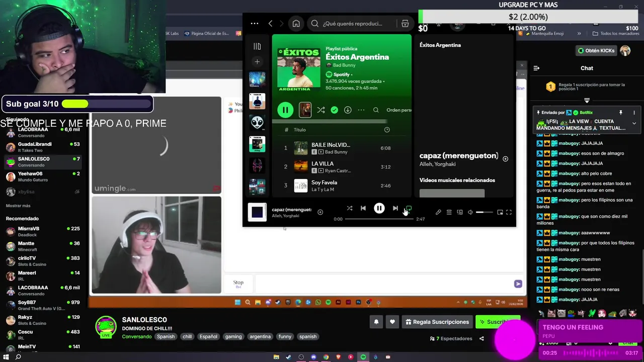
Task: Mute Spotify volume speaker icon
Action: [x=470, y=213]
